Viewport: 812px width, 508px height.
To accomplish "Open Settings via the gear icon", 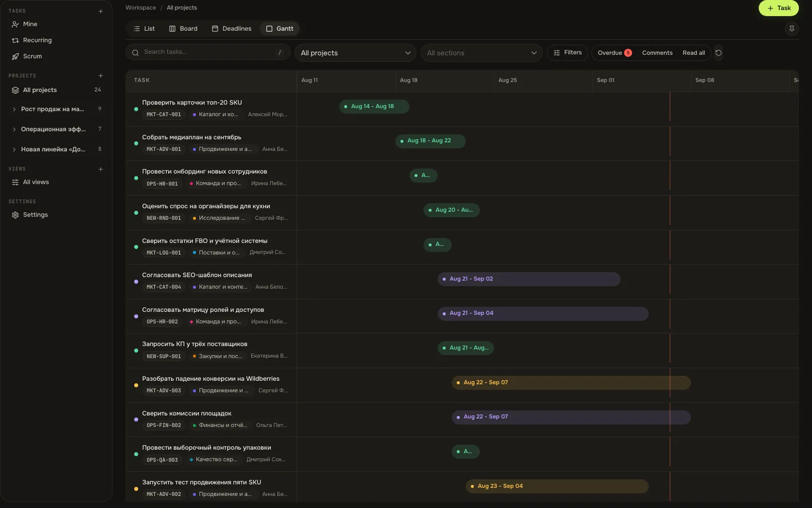I will pyautogui.click(x=15, y=215).
